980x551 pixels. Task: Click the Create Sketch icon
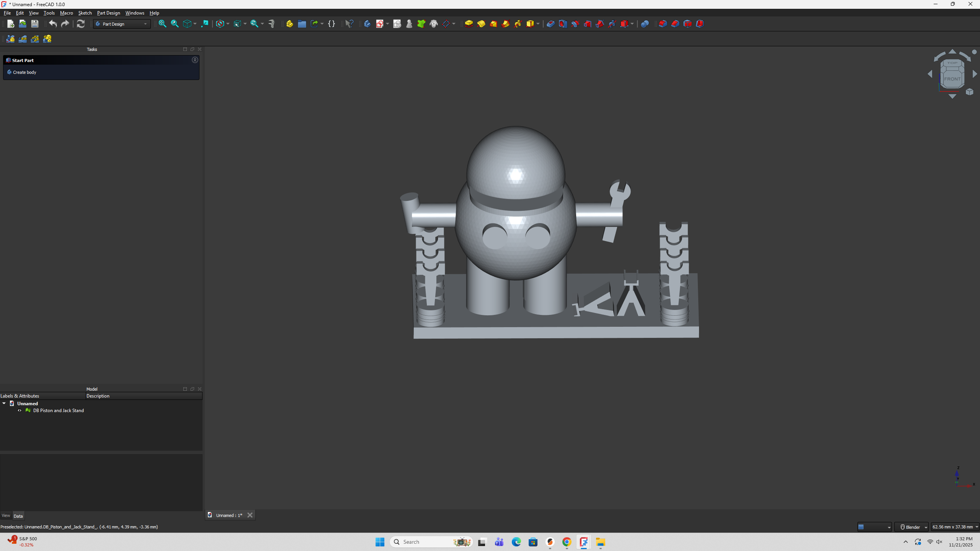(379, 24)
